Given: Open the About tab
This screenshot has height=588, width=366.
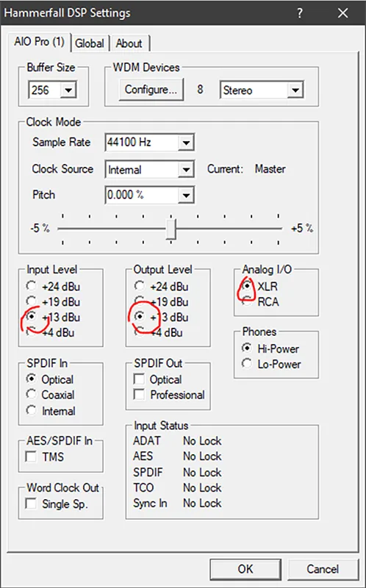Looking at the screenshot, I should click(x=129, y=43).
